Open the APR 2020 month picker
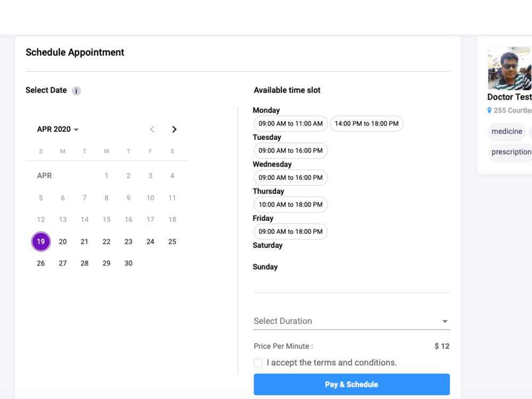Viewport: 532px width, 399px height. click(x=57, y=129)
